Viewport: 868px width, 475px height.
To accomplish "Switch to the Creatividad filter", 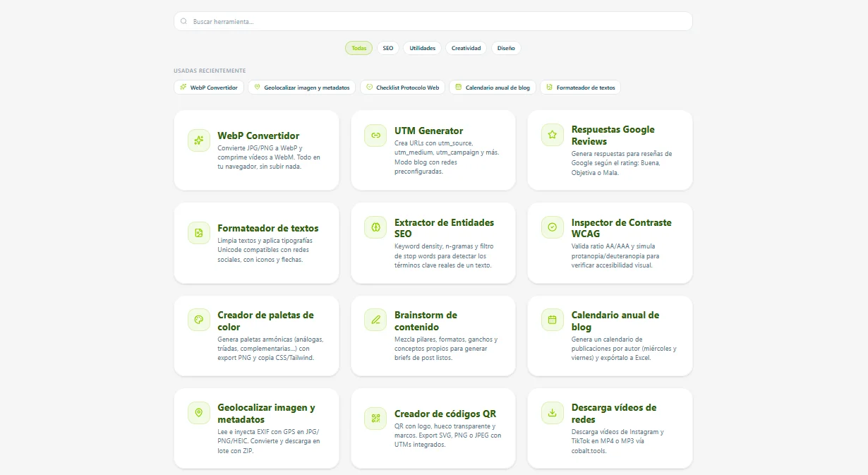I will [x=466, y=48].
